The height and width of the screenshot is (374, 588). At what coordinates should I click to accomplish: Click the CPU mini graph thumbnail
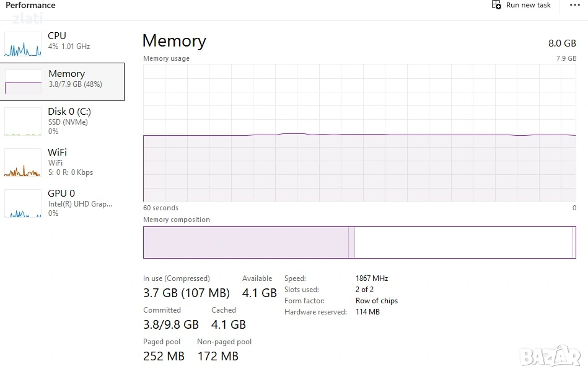click(23, 45)
